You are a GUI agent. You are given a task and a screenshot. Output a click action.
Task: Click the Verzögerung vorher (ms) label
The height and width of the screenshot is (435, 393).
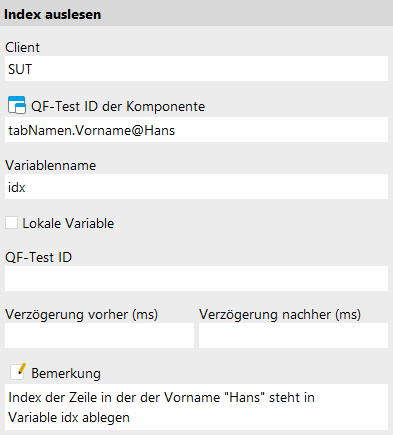pos(82,314)
